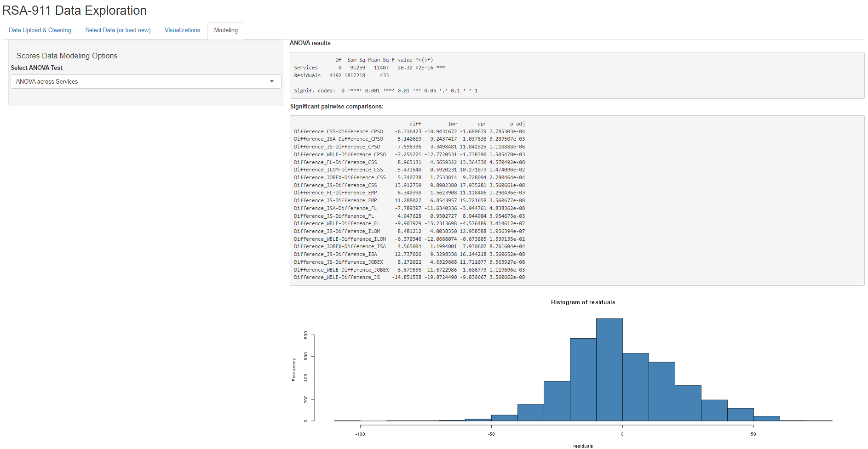Click the RSA-911 Data Exploration title
The width and height of the screenshot is (868, 449).
click(x=75, y=11)
